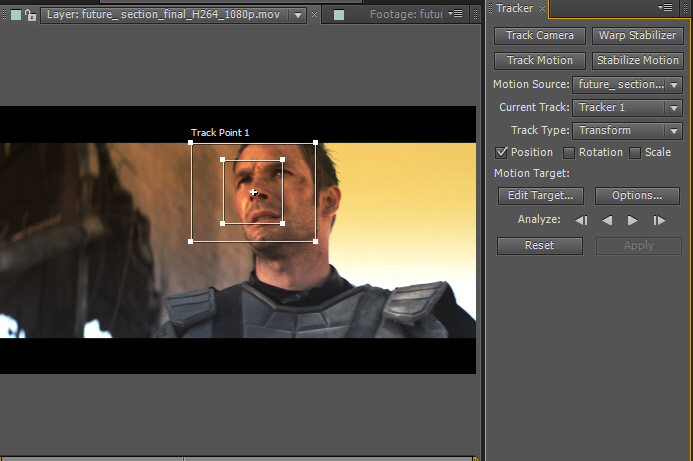Open the Track Type Transform dropdown
Image resolution: width=693 pixels, height=461 pixels.
coord(627,131)
